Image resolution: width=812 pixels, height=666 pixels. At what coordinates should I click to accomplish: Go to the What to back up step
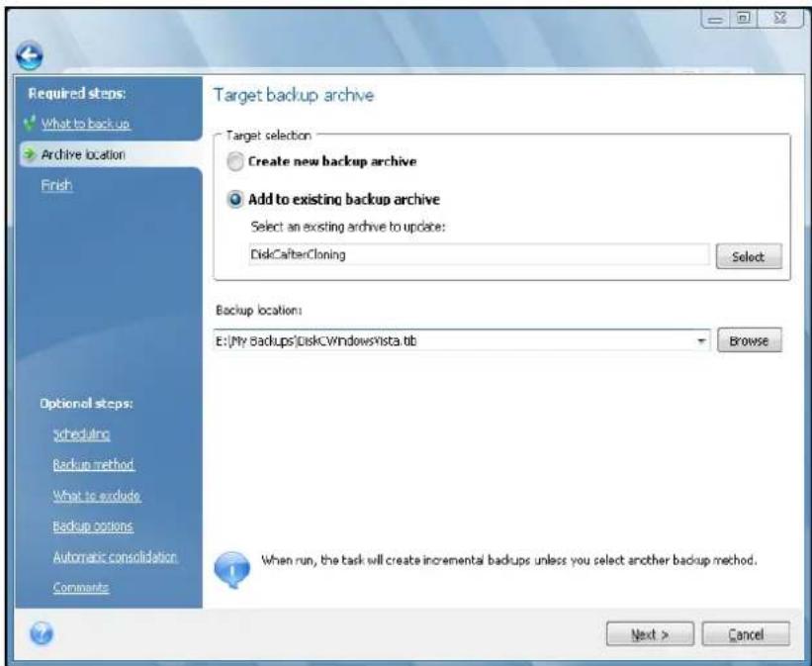click(x=85, y=124)
